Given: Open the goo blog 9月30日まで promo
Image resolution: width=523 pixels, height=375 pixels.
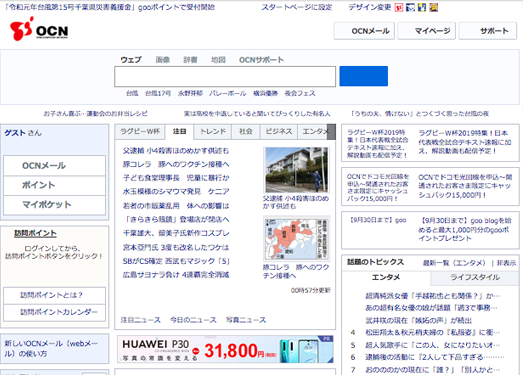Looking at the screenshot, I should pyautogui.click(x=430, y=230).
